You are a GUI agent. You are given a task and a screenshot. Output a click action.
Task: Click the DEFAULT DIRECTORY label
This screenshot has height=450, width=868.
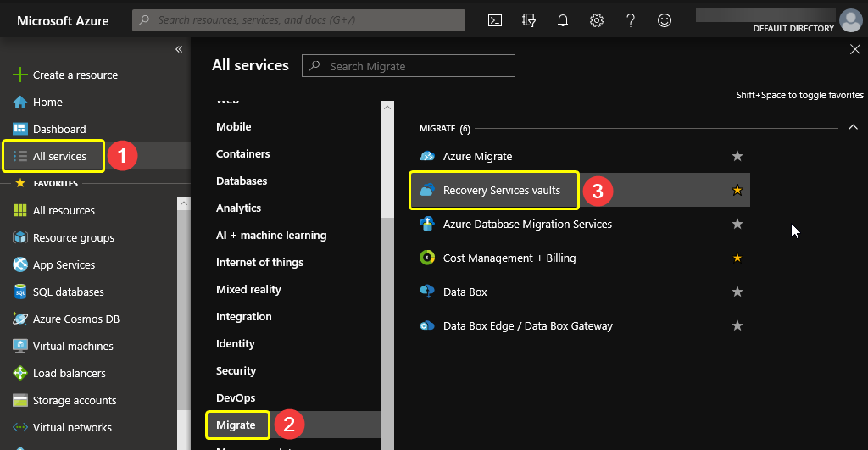pos(793,28)
